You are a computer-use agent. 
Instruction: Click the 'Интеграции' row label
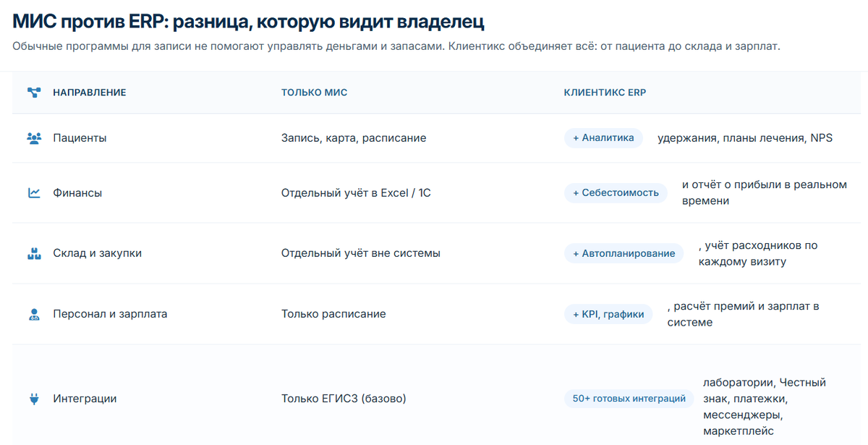pos(85,399)
